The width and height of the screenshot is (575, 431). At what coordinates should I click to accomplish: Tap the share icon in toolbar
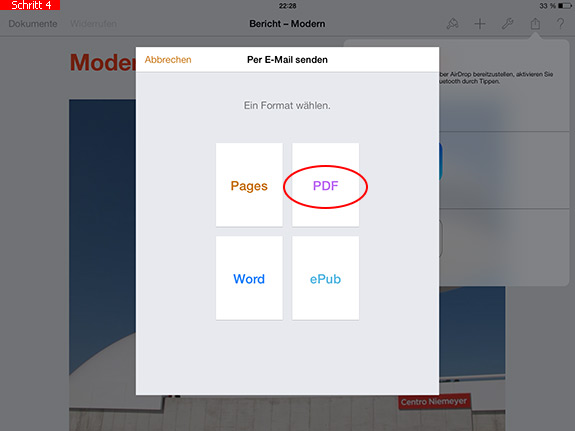535,24
